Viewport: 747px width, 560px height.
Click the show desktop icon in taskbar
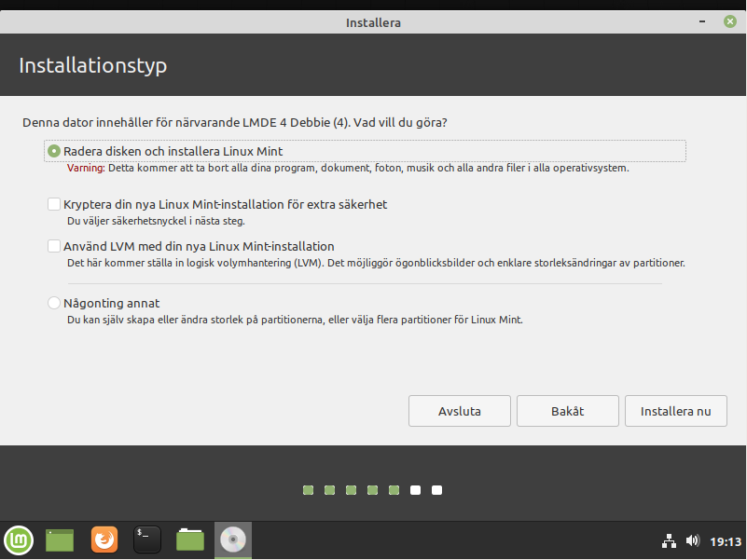(60, 540)
